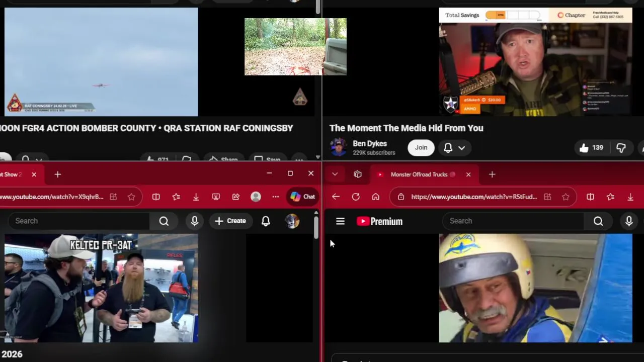Minimize the Gun Show browser window
Image resolution: width=644 pixels, height=362 pixels.
coord(269,173)
